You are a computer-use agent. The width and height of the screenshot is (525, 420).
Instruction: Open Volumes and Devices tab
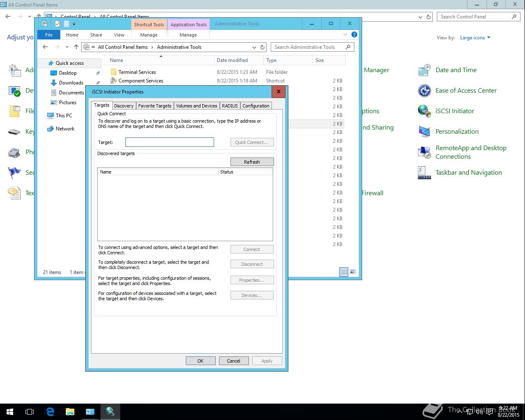196,106
